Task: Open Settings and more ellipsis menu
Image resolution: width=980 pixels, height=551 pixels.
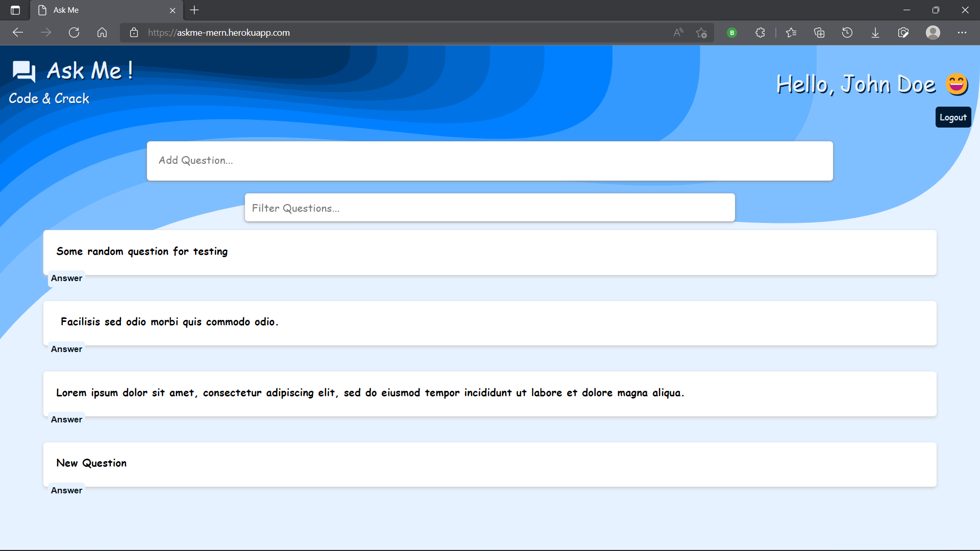Action: 962,33
